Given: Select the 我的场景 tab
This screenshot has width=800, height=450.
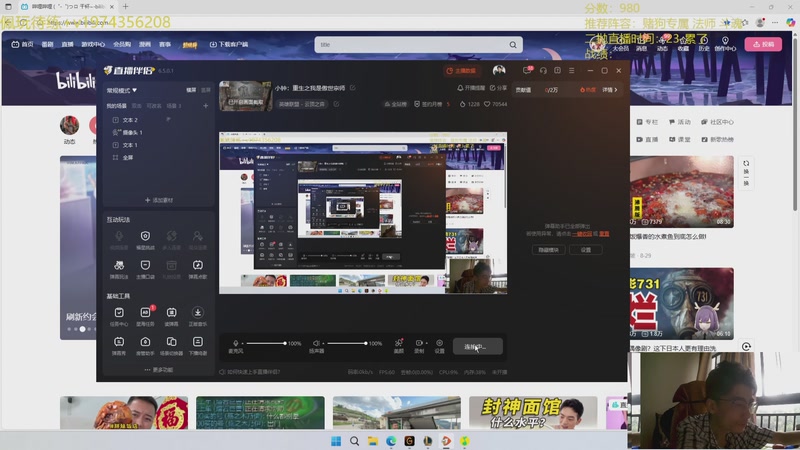Looking at the screenshot, I should pos(116,106).
